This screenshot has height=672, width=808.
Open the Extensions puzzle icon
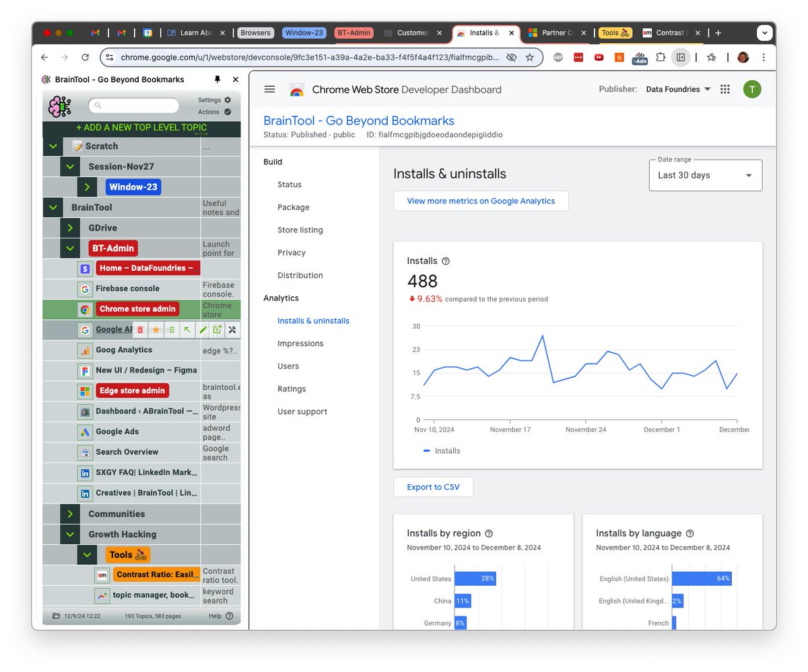coord(661,57)
